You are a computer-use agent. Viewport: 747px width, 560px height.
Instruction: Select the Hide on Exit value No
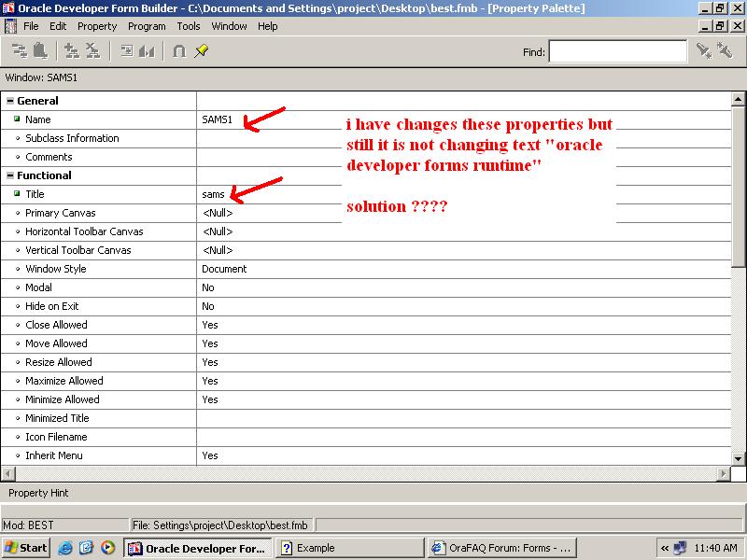208,306
